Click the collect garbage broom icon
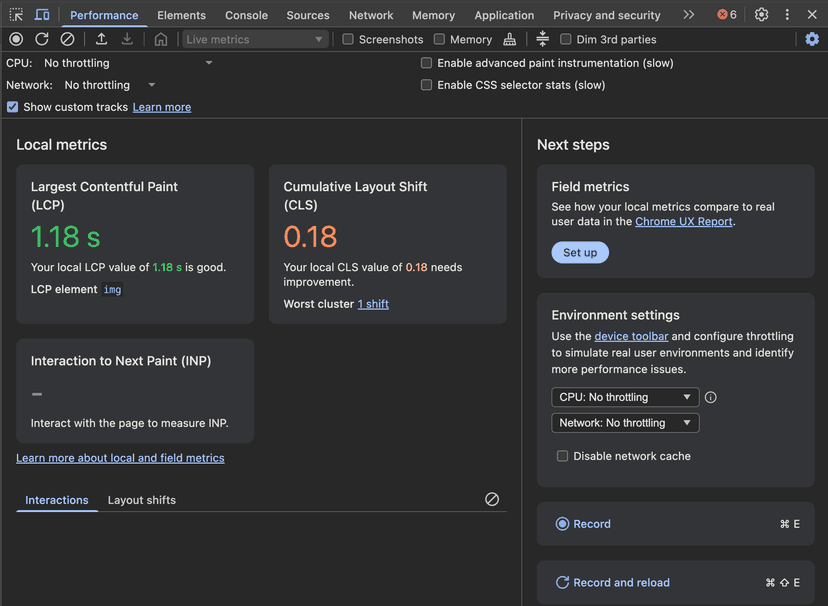The height and width of the screenshot is (606, 828). pyautogui.click(x=510, y=39)
